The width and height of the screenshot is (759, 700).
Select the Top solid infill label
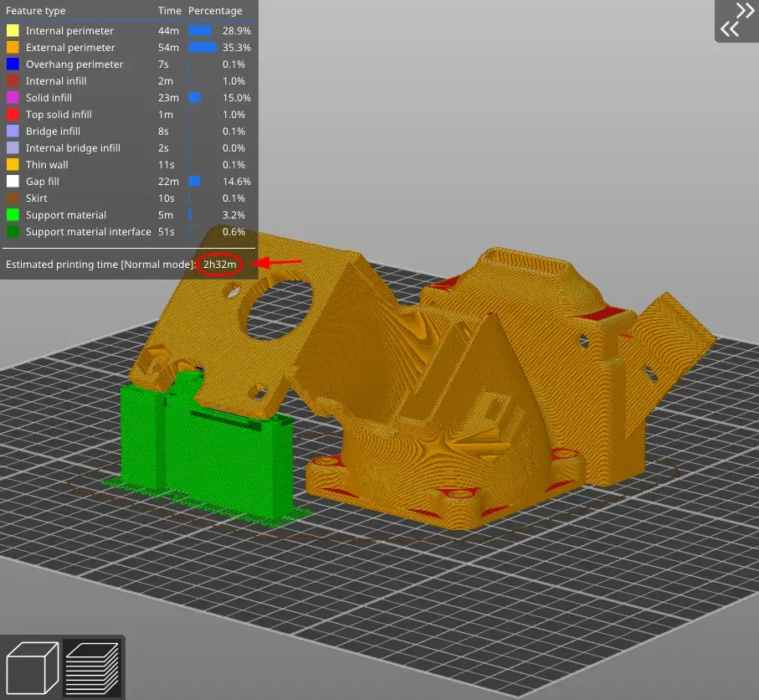pos(59,115)
